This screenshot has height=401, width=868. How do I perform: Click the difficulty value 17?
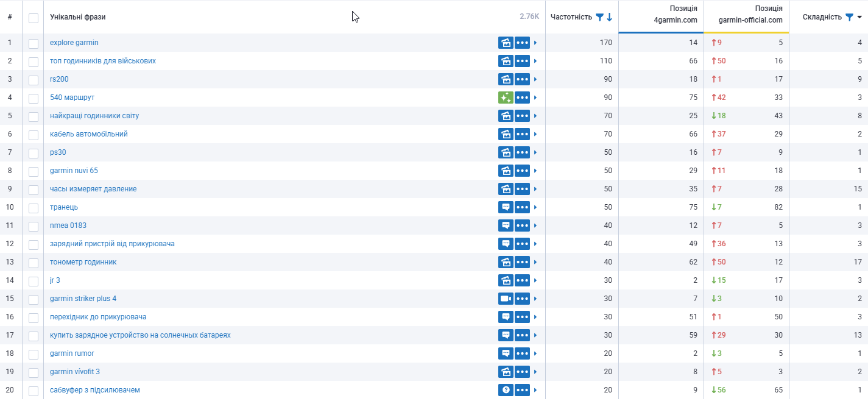(858, 262)
